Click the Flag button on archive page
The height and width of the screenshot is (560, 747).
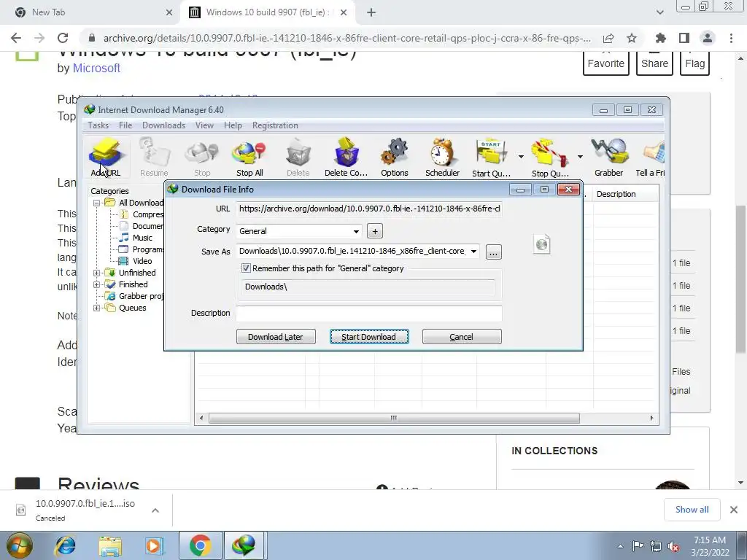point(695,63)
